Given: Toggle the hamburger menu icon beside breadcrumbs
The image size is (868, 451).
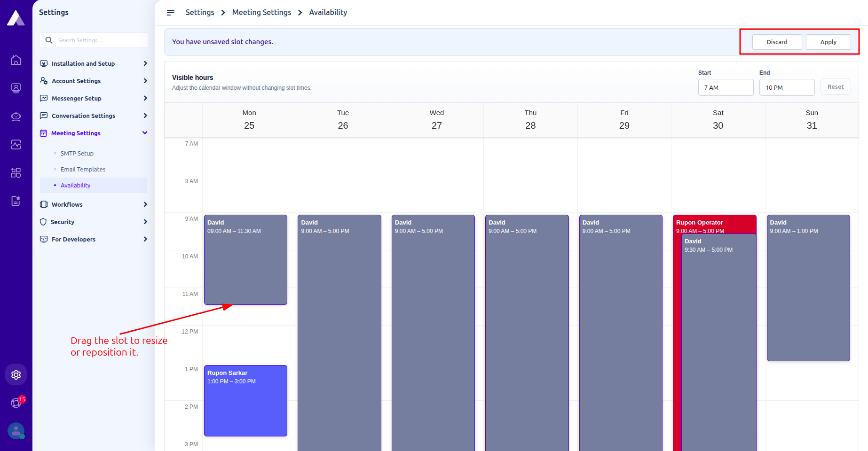Looking at the screenshot, I should 171,13.
